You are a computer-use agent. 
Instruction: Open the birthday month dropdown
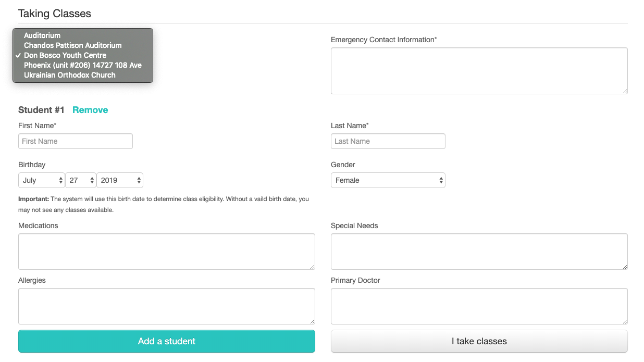42,180
